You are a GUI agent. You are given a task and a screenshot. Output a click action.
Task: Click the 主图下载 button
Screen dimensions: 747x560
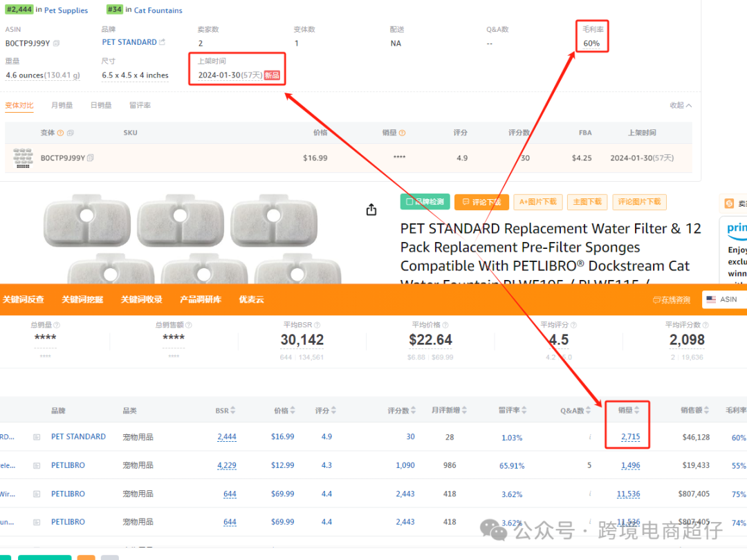(587, 202)
